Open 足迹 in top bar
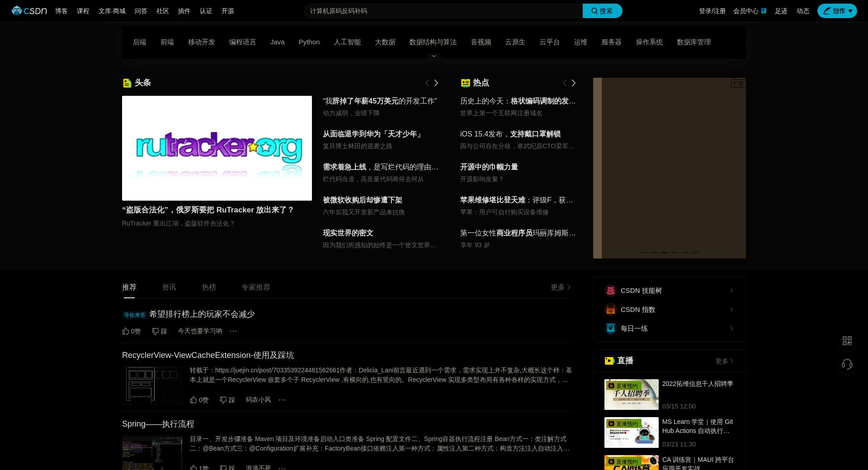Viewport: 868px width, 470px height. 781,11
